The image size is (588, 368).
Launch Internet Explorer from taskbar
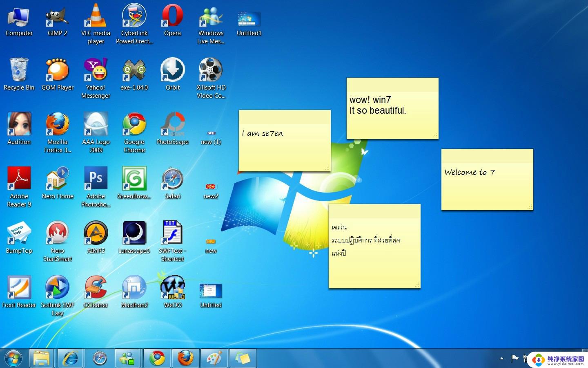pos(70,359)
